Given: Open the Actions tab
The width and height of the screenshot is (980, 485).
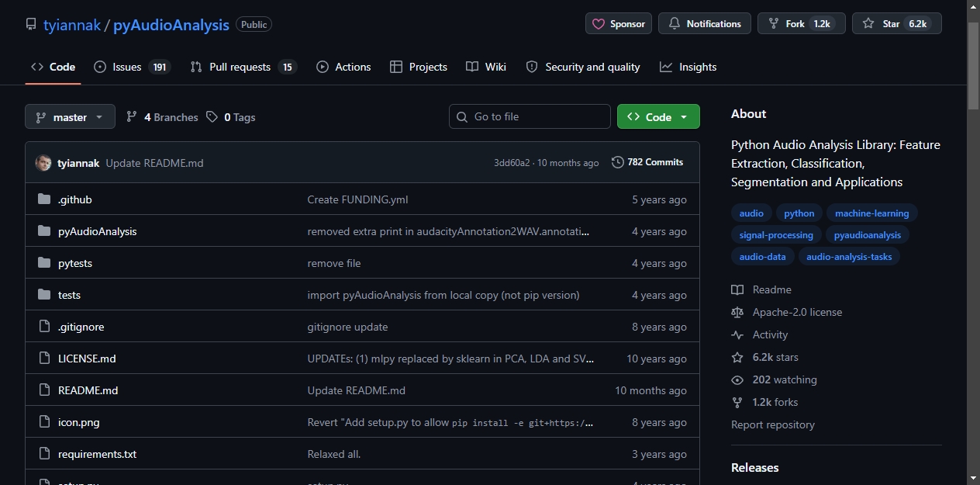Looking at the screenshot, I should 343,67.
